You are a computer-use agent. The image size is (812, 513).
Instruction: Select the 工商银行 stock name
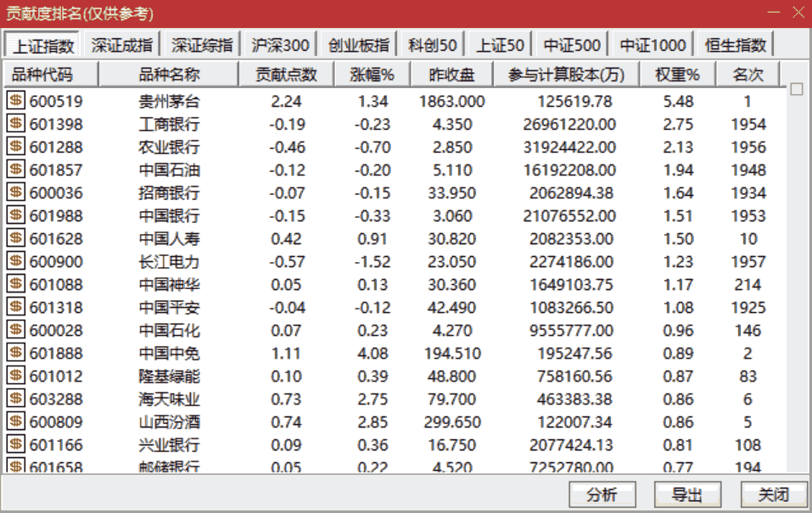[x=169, y=124]
